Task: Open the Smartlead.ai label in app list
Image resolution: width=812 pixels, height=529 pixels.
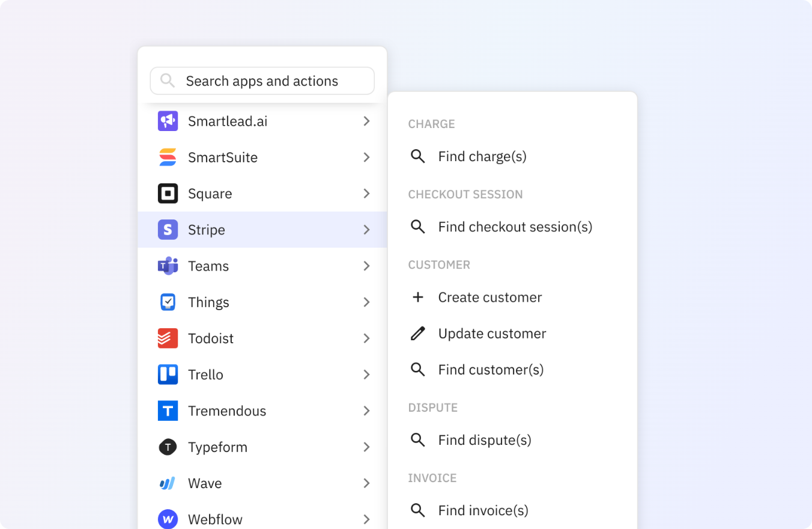Action: coord(228,121)
